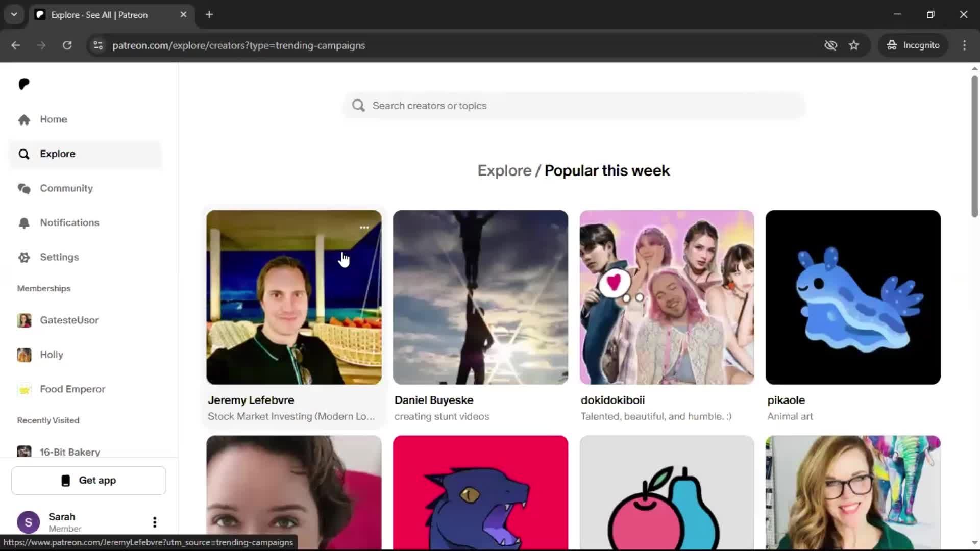Click the Explore breadcrumb link

(x=504, y=170)
